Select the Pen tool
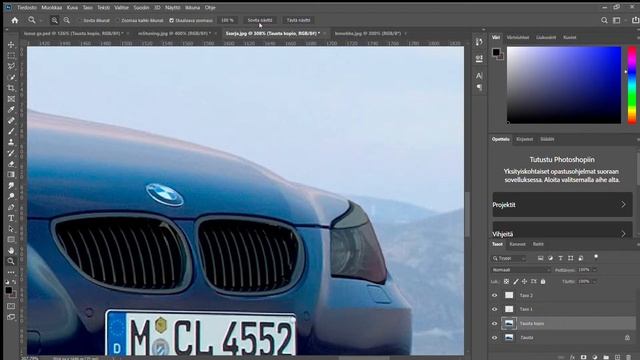Image resolution: width=640 pixels, height=360 pixels. 11,207
